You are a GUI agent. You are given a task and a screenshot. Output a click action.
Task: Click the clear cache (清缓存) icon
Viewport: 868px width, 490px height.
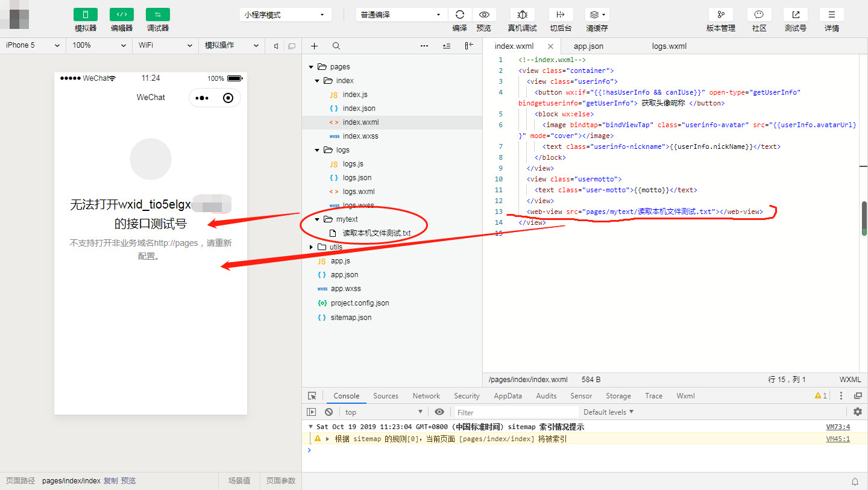[596, 15]
